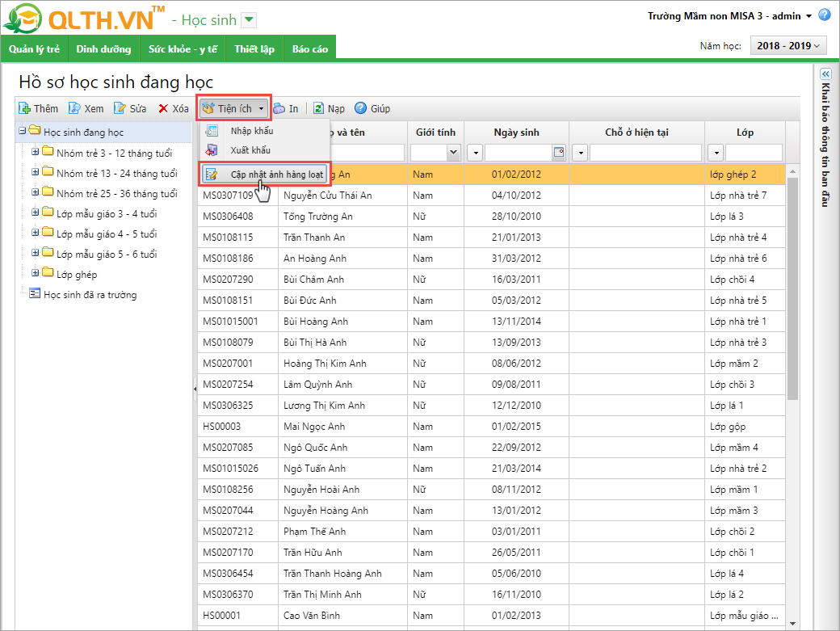Expand the Lớp ghép tree folder
840x631 pixels.
click(35, 275)
